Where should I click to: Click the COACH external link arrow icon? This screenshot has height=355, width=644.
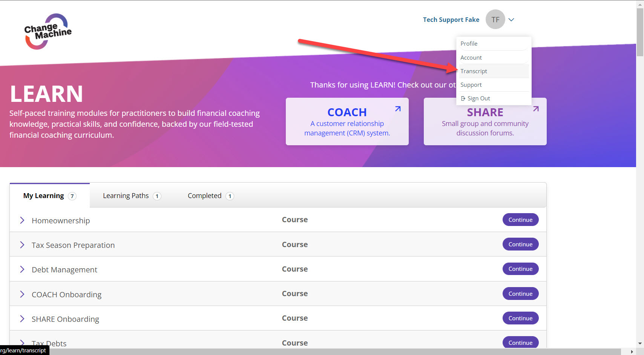398,109
